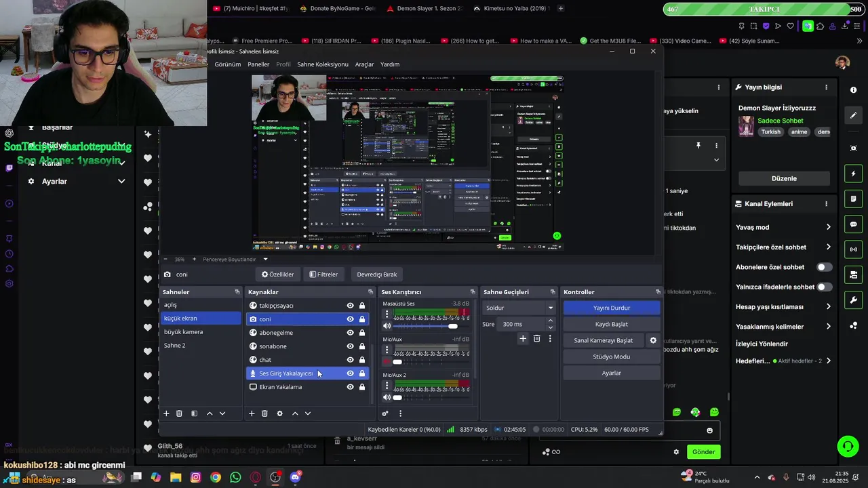Expand Hesap yaşı kısıtlaması settings

point(828,307)
